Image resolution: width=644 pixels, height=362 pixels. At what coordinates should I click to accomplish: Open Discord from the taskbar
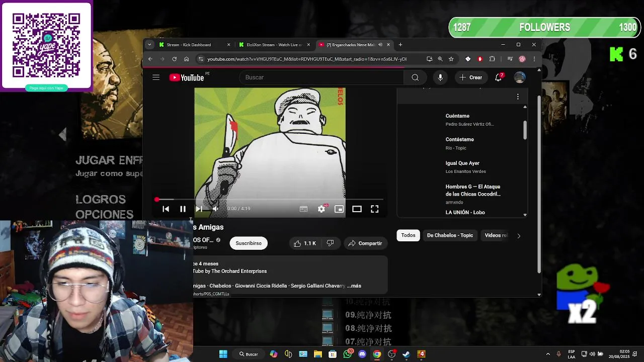pos(362,354)
